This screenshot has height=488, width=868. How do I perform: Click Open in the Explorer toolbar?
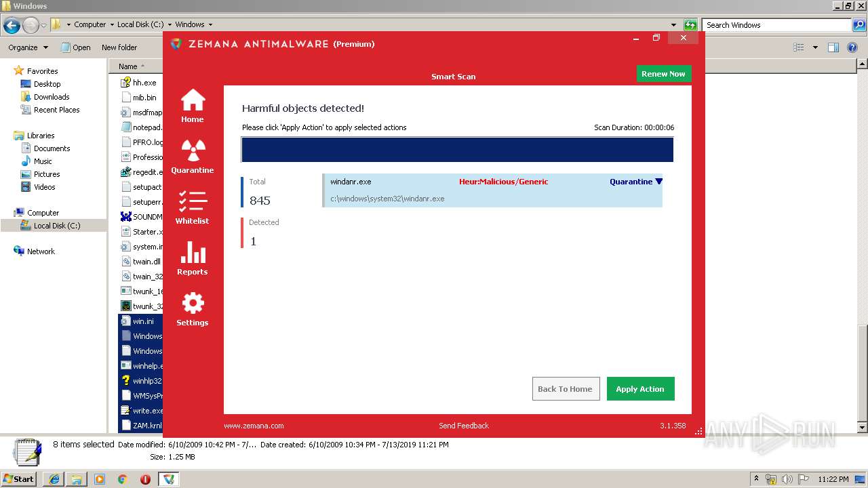pos(75,47)
